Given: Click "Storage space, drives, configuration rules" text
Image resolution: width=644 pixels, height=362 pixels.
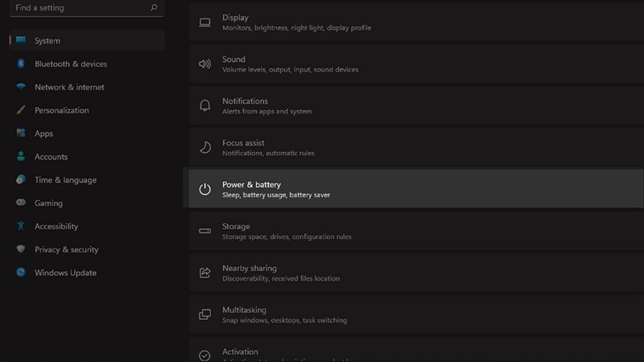Looking at the screenshot, I should [x=287, y=237].
